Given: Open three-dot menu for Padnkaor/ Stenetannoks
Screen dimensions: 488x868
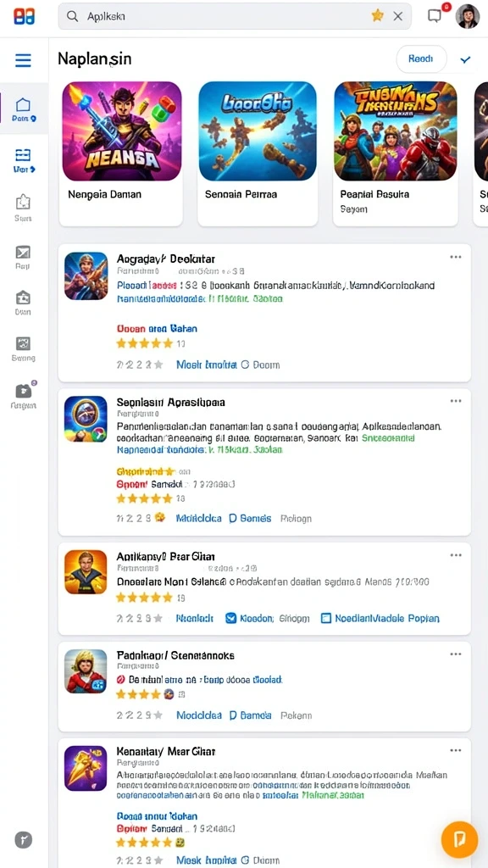Looking at the screenshot, I should click(455, 654).
